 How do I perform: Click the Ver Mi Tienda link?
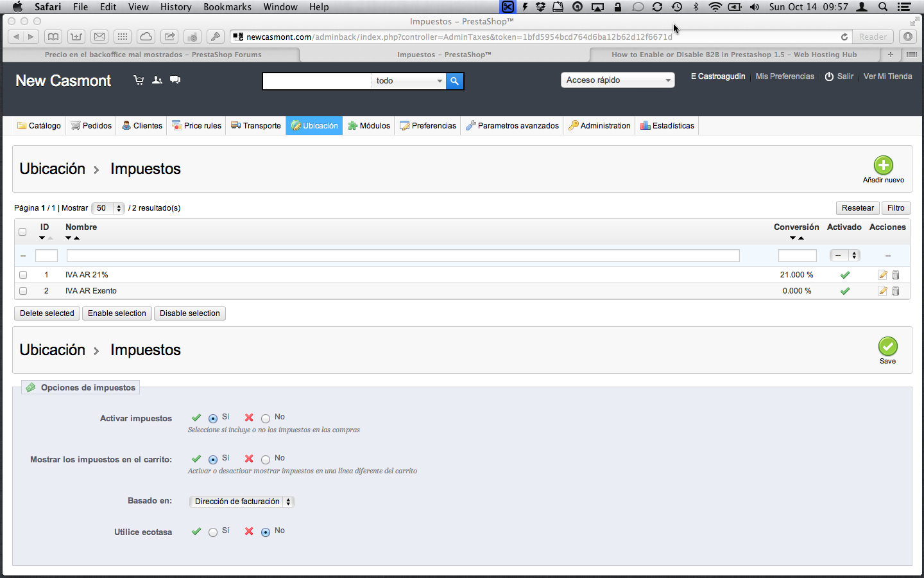[887, 76]
